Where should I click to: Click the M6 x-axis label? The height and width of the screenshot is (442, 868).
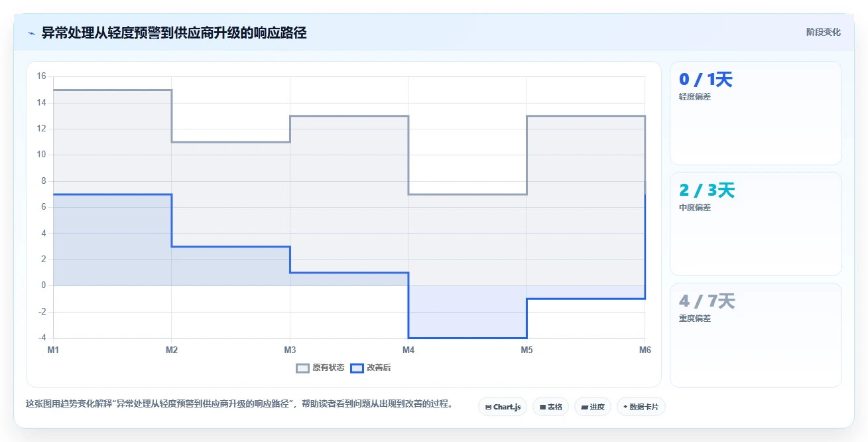[x=645, y=350]
